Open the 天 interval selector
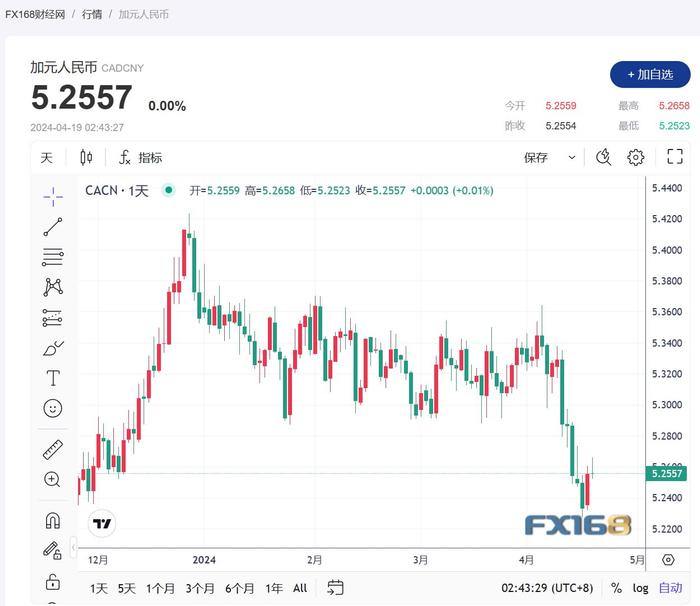This screenshot has height=606, width=700. click(46, 157)
